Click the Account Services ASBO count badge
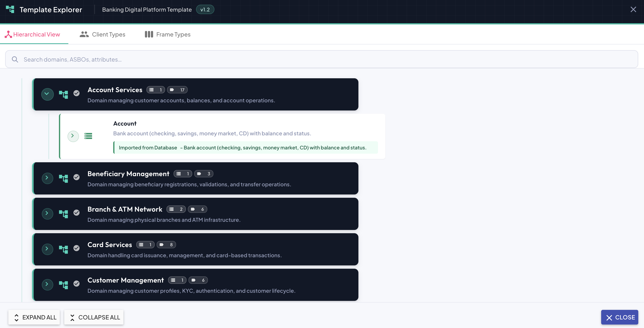This screenshot has width=644, height=328. [155, 90]
